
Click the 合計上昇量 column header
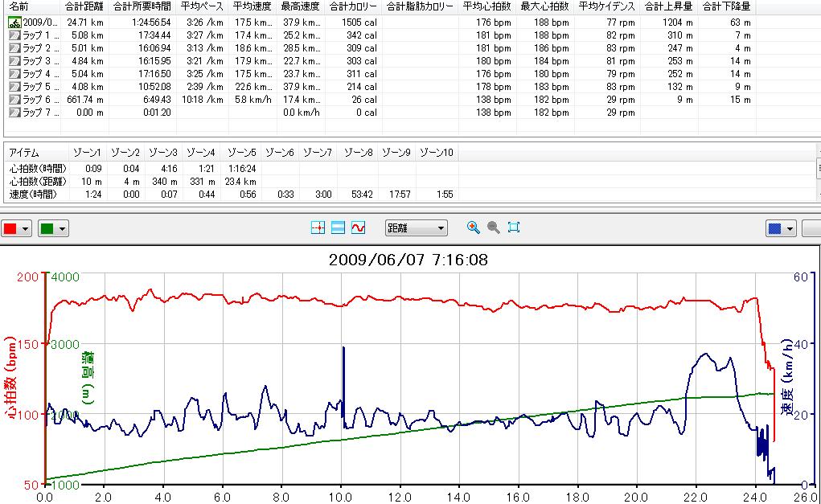[669, 6]
